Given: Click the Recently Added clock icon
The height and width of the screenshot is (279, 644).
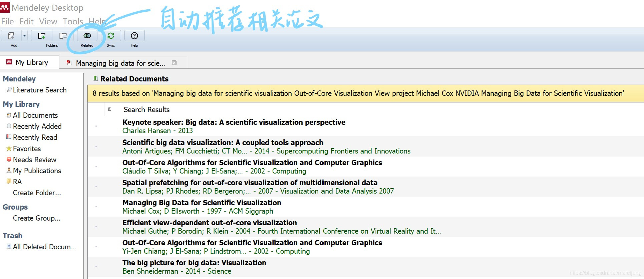Looking at the screenshot, I should coord(9,126).
